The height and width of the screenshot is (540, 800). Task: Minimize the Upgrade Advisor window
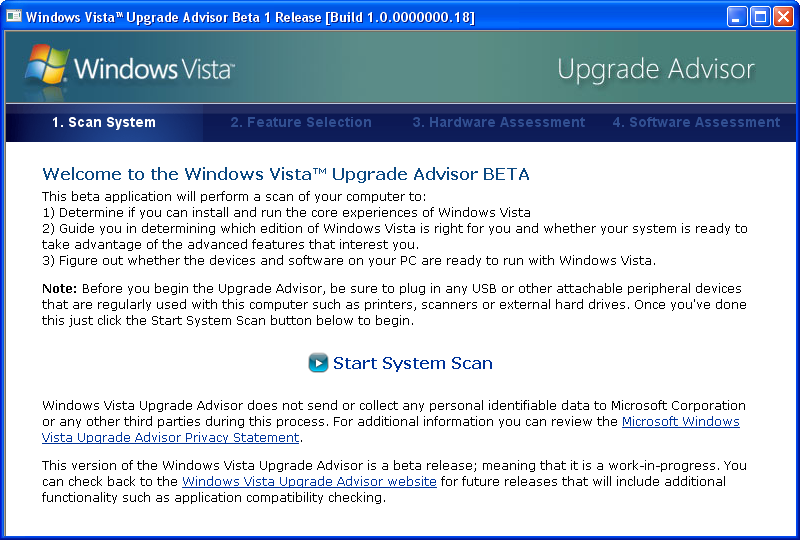pyautogui.click(x=737, y=17)
